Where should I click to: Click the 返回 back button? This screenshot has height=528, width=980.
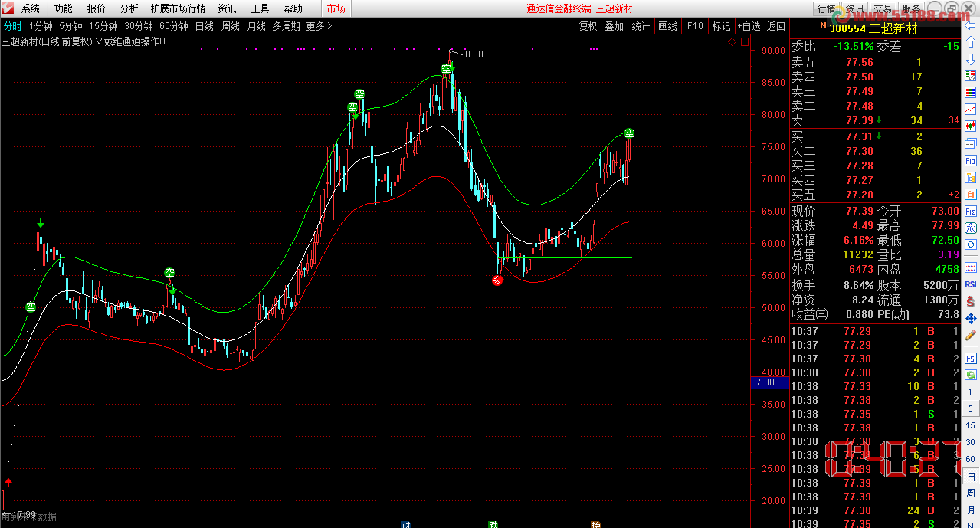[x=776, y=26]
